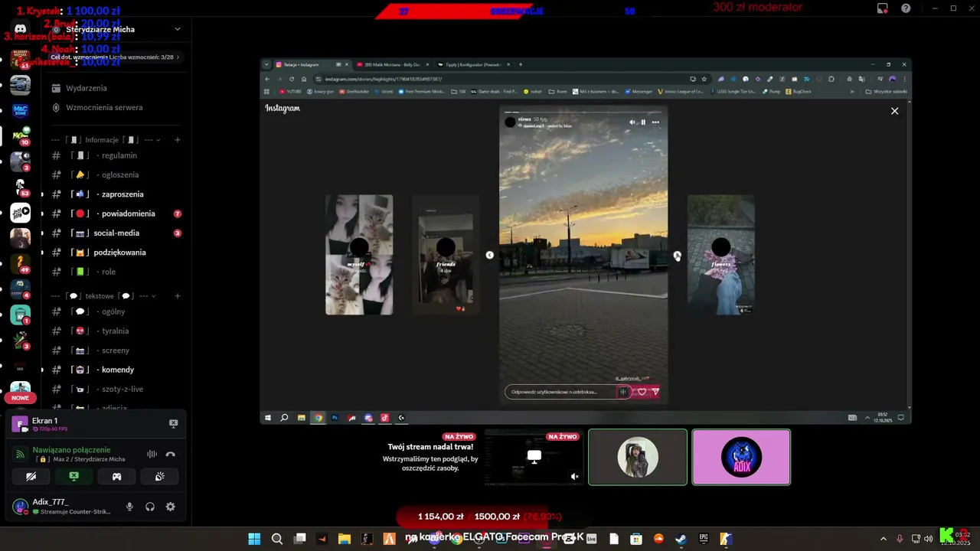Image resolution: width=980 pixels, height=551 pixels.
Task: Share the story with paper-plane icon
Action: pos(655,392)
